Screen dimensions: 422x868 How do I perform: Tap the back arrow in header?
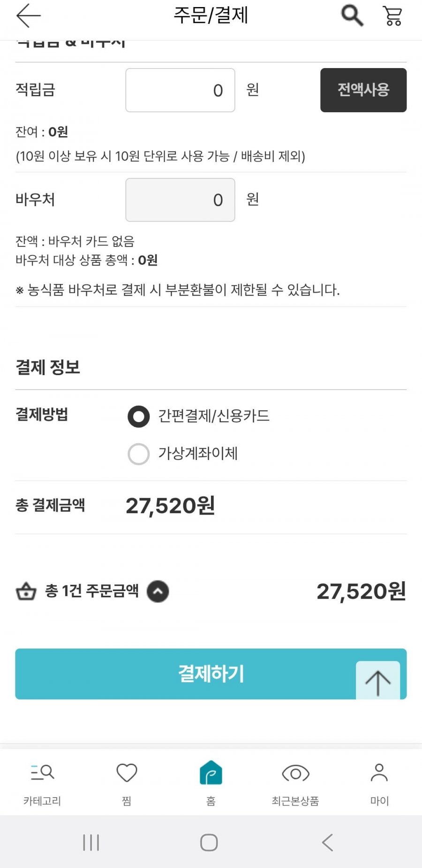(x=29, y=15)
